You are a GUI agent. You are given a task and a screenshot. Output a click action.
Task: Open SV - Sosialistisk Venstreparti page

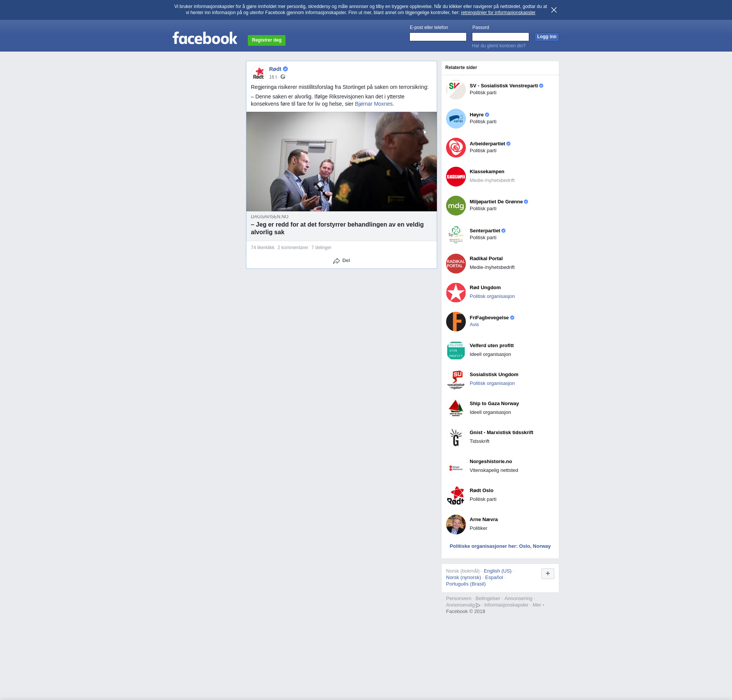point(504,86)
